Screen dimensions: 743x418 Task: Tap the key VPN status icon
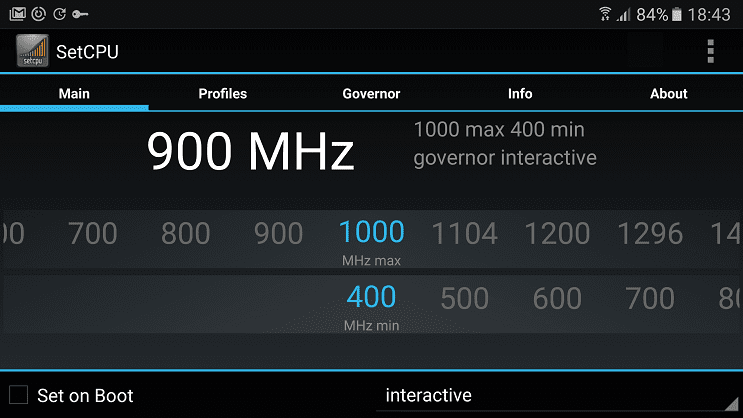[x=80, y=14]
